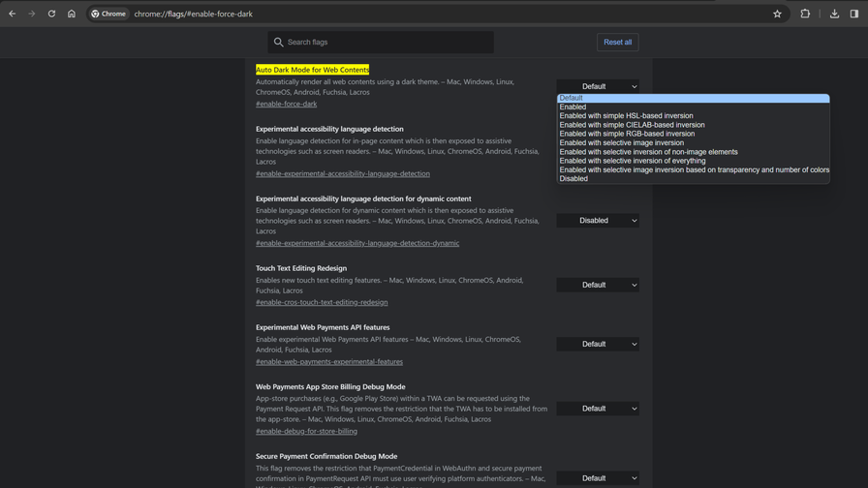Pick 'Enabled with simple HSL-based inversion'

626,115
